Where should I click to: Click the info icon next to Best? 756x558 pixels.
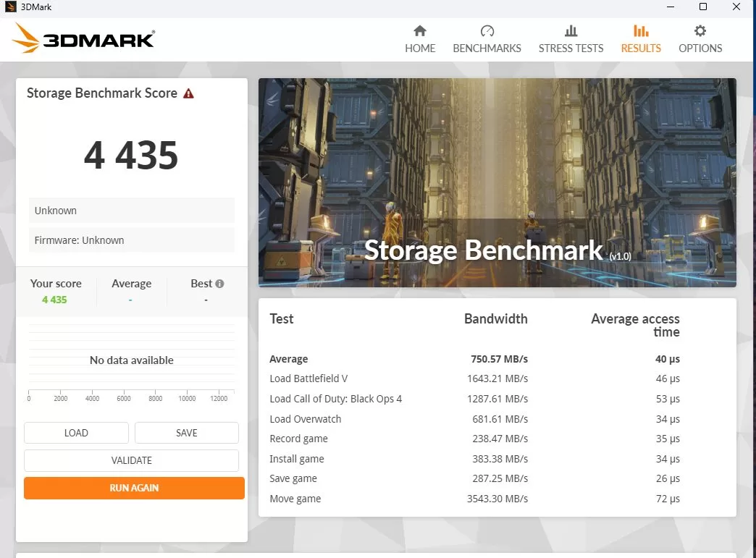click(x=219, y=284)
